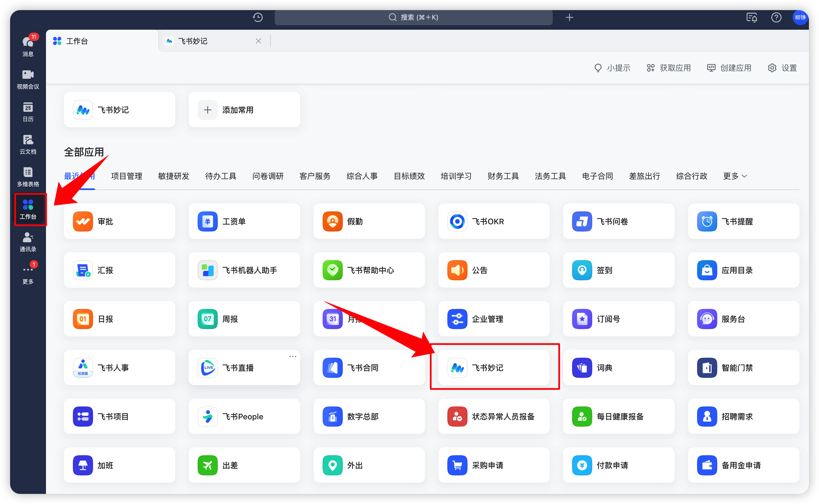
Task: Switch to the 财务工具 category tab
Action: point(503,176)
